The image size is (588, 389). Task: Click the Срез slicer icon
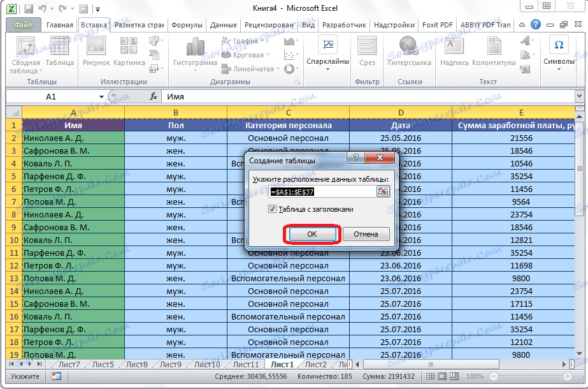(x=367, y=46)
